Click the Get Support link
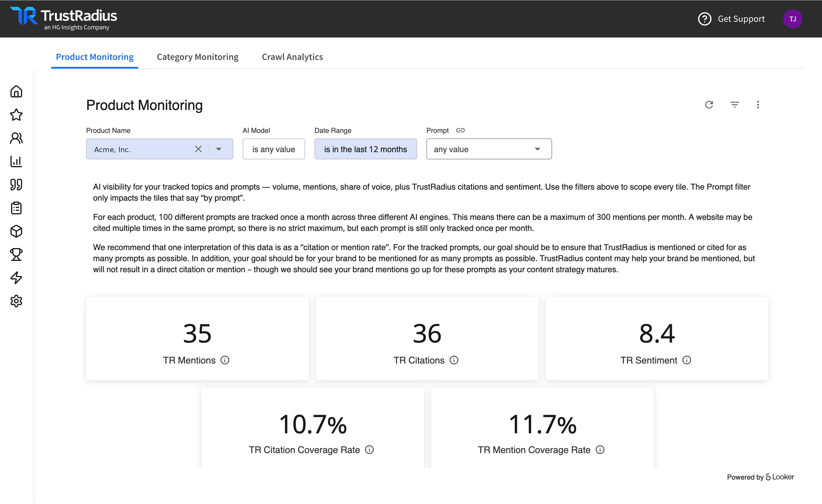Image resolution: width=822 pixels, height=504 pixels. (x=741, y=19)
